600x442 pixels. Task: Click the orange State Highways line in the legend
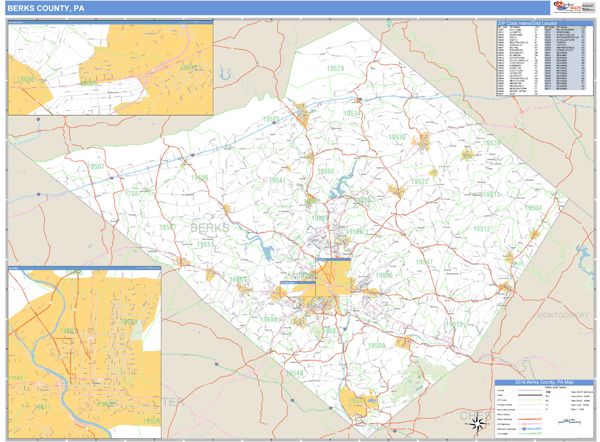tap(530, 419)
